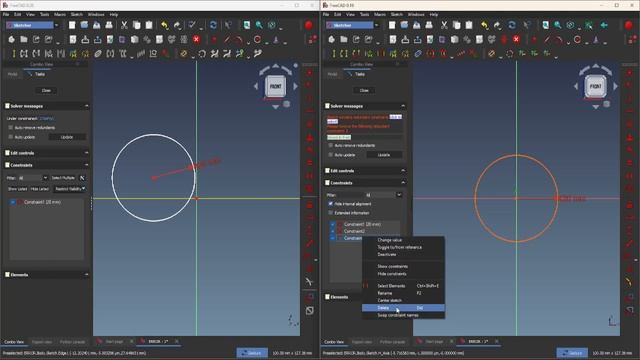Click the Redo arrow in left window toolbar
Screen dimensions: 640x360
(x=177, y=25)
